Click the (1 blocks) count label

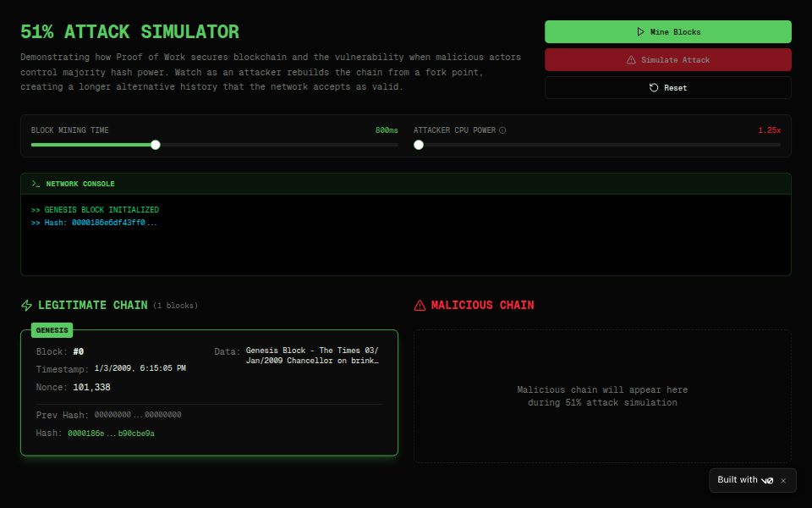click(x=176, y=306)
